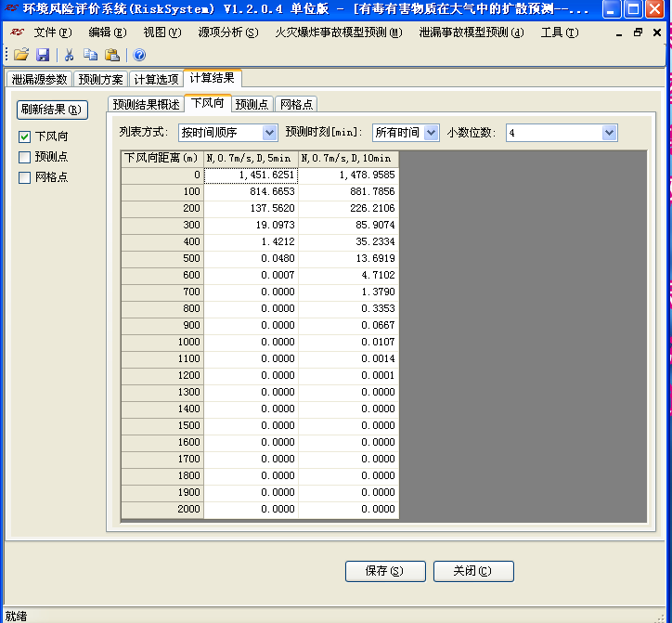Image resolution: width=672 pixels, height=623 pixels.
Task: Click the row header for distance 500
Action: tap(162, 258)
